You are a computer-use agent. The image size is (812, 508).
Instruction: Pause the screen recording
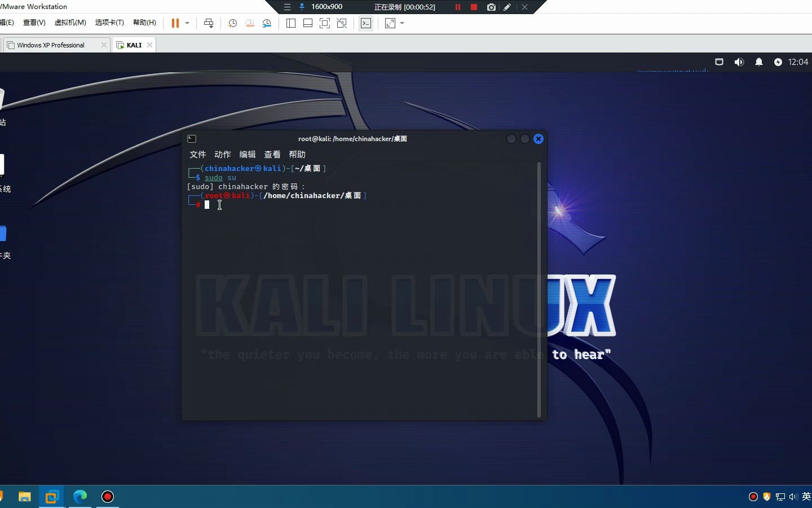458,7
